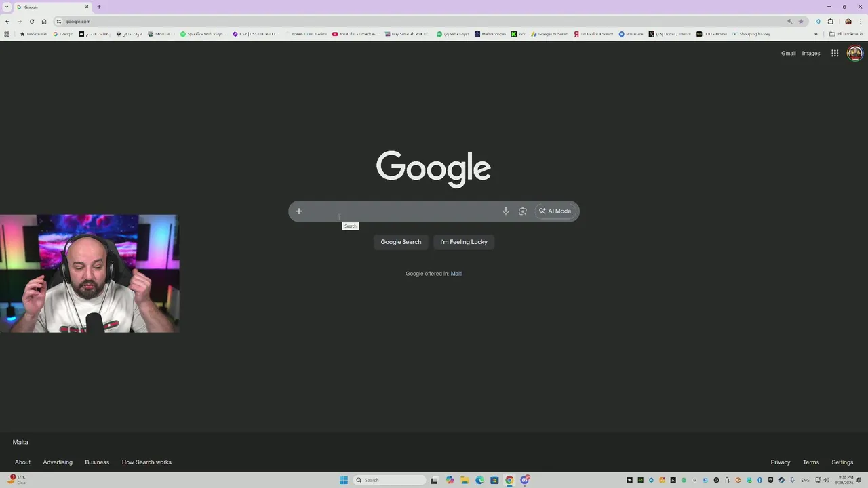Open the WhatsApp bookmark
This screenshot has height=488, width=868.
coord(453,34)
